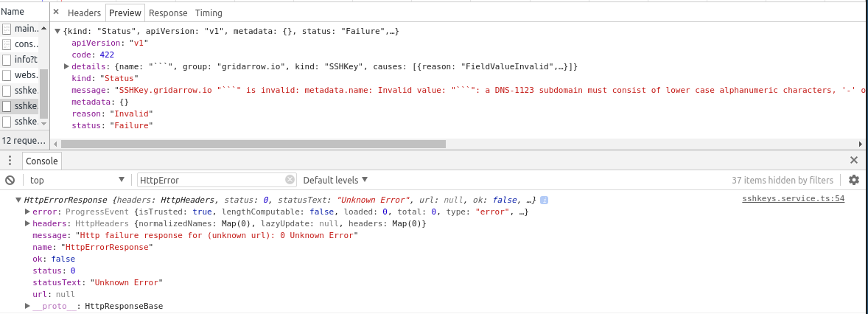Open console settings gear
Viewport: 868px width, 314px height.
point(854,180)
